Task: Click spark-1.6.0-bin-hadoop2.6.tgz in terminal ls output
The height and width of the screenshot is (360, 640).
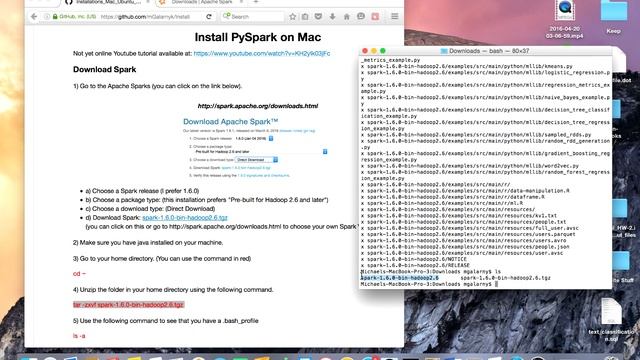Action: coord(505,278)
